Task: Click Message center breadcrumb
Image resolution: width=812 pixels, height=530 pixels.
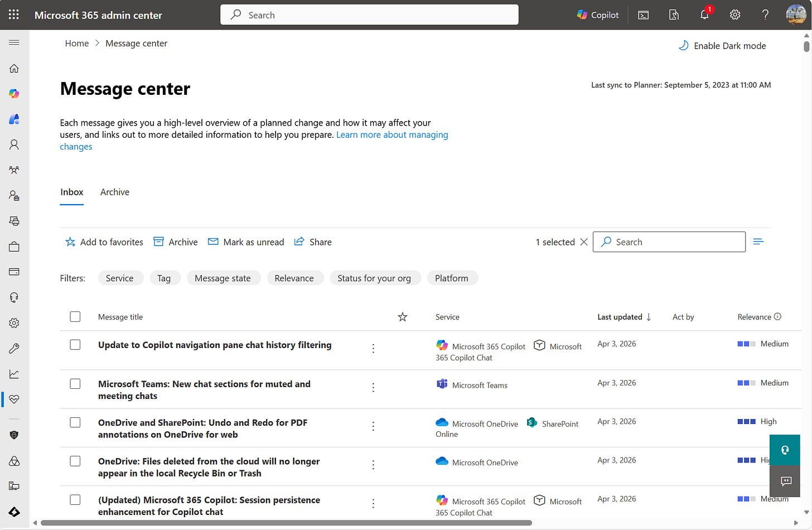Action: click(x=136, y=43)
